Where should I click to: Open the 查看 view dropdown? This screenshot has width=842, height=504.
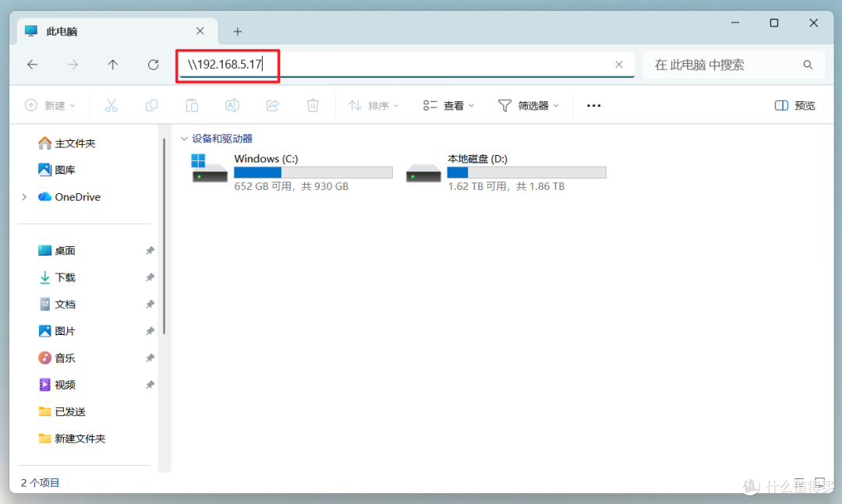click(448, 106)
